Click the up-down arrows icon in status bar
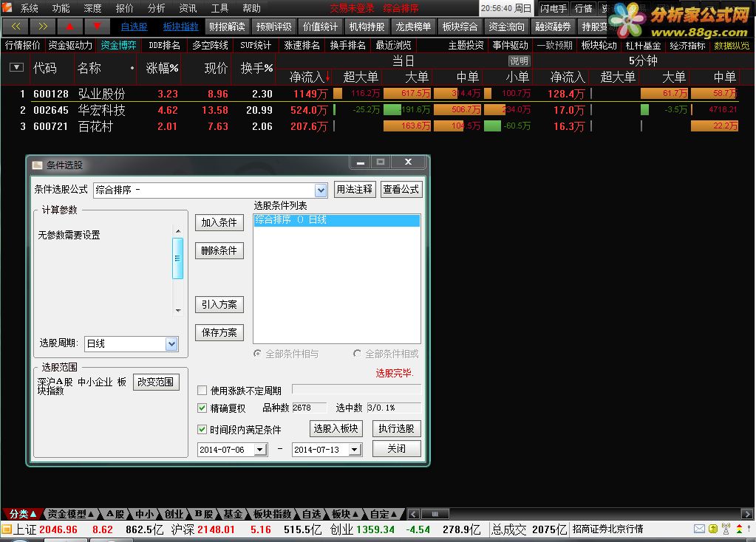756x542 pixels. [x=739, y=529]
